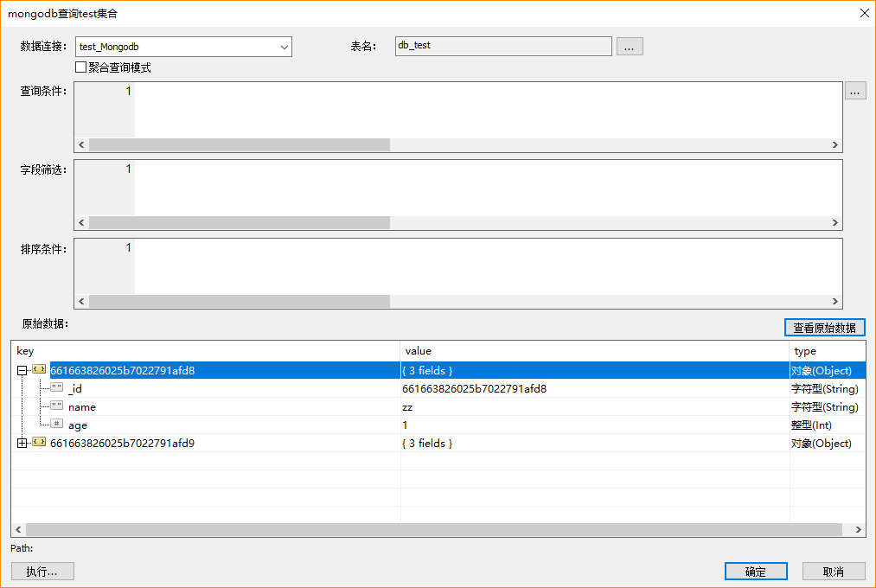Image resolution: width=876 pixels, height=588 pixels.
Task: Open the 查询条件 editor ellipsis button
Action: (x=854, y=92)
